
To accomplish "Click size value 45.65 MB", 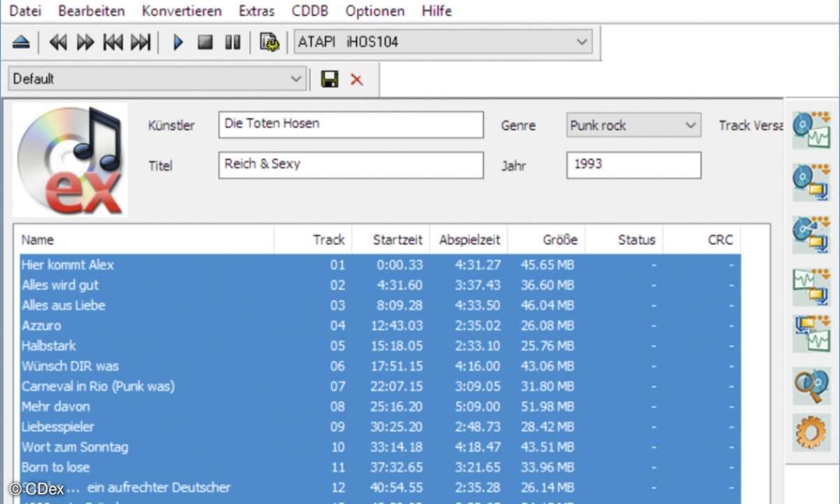I will pyautogui.click(x=547, y=265).
